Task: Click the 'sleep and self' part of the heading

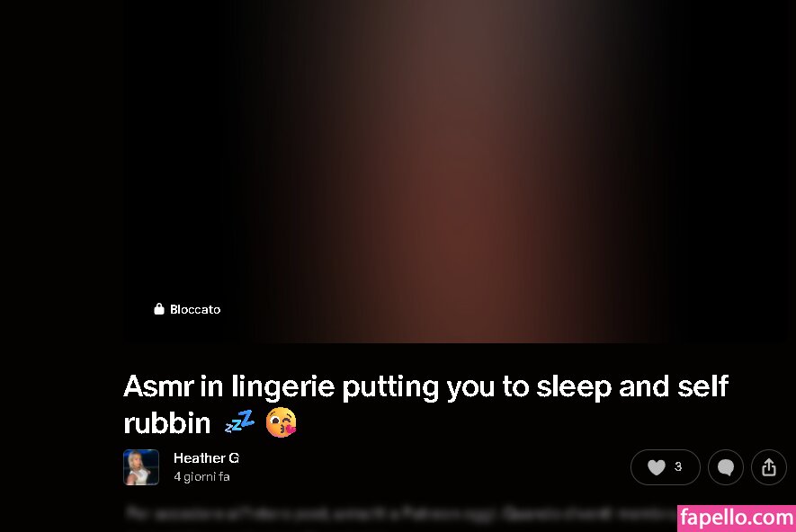Action: (x=632, y=386)
